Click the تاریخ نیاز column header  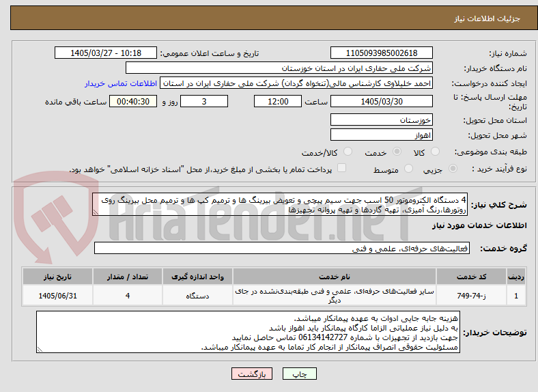coord(57,277)
